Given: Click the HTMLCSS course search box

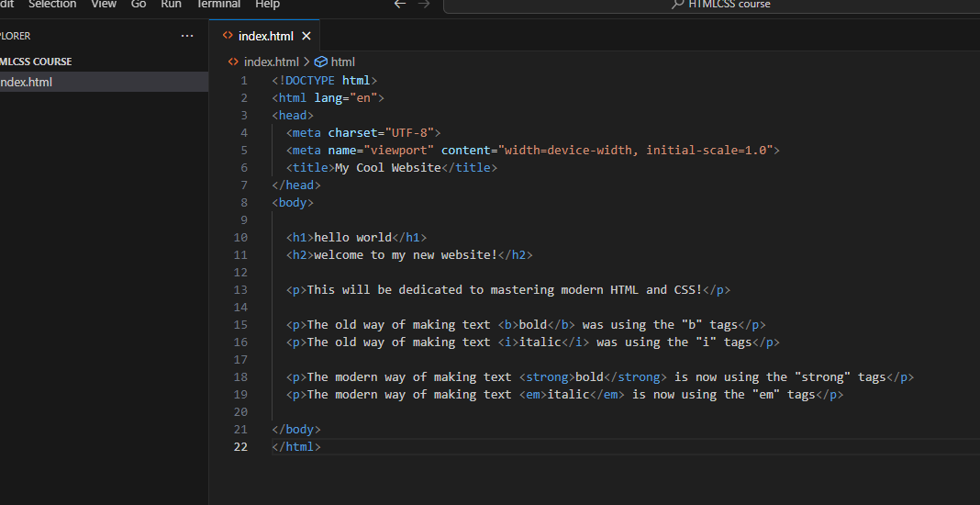Looking at the screenshot, I should 711,5.
